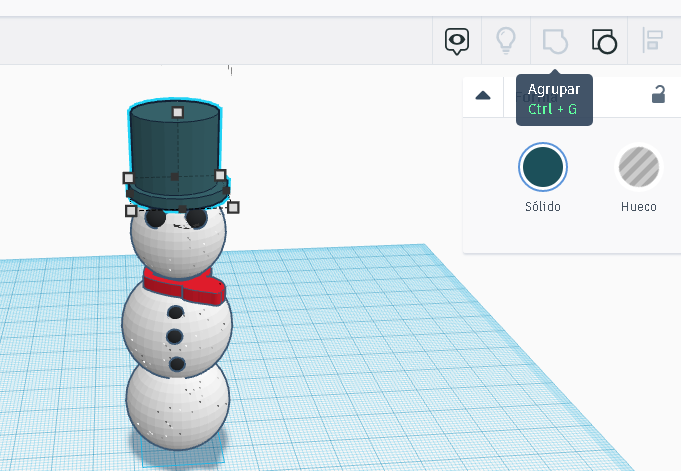
Task: Click the hat's bottom-right corner resize handle
Action: 233,208
